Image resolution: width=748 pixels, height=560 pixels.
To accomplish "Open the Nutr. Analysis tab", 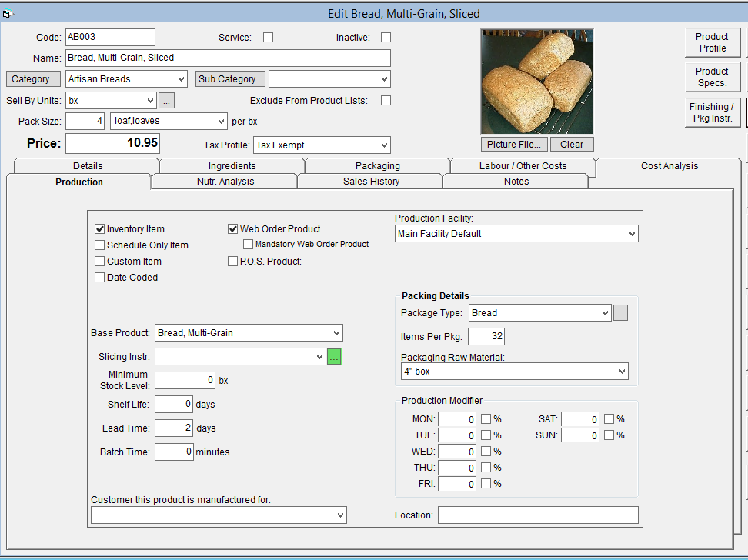I will 225,182.
